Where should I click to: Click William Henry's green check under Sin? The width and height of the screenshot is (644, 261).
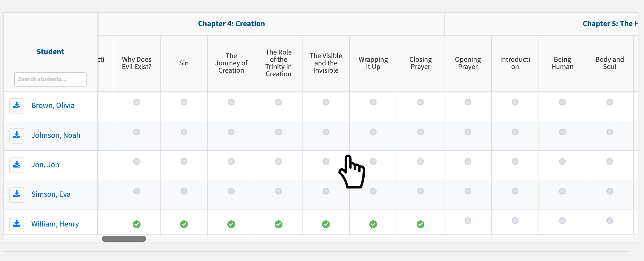click(x=184, y=224)
